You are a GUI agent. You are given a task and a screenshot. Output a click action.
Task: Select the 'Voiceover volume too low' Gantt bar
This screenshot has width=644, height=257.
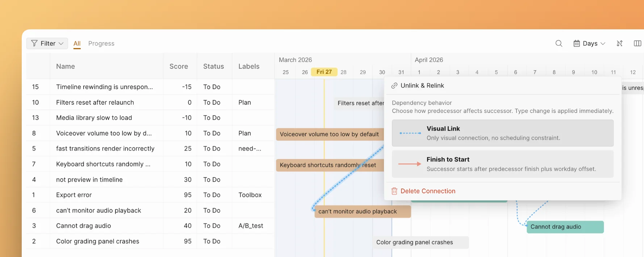coord(329,134)
